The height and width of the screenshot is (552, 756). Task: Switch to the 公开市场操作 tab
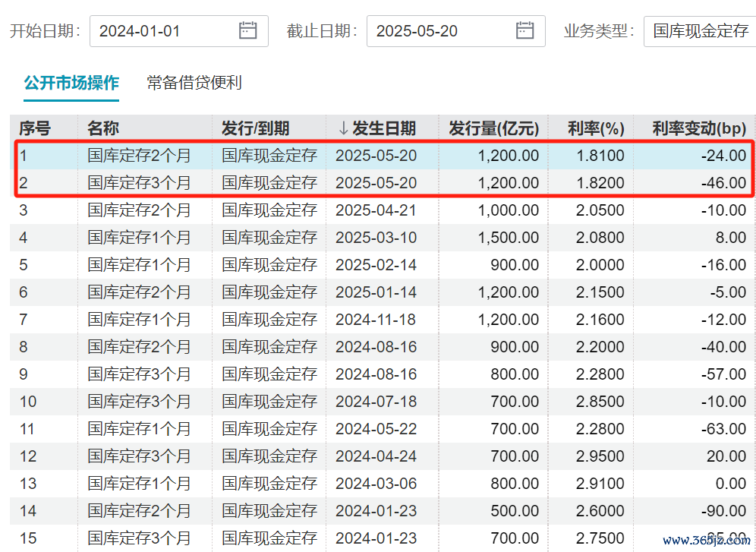71,82
